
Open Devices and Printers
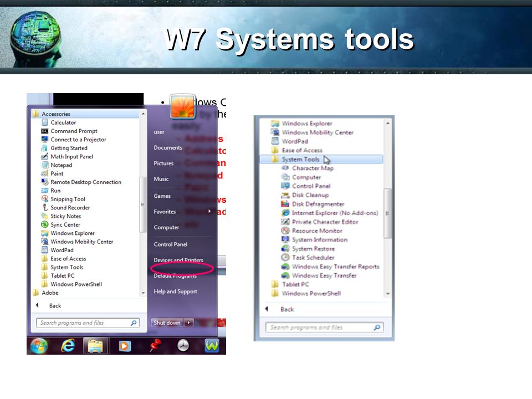(x=178, y=260)
